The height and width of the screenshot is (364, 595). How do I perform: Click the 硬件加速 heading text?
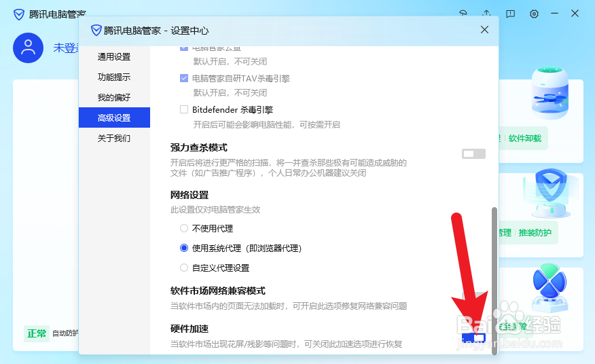coord(190,329)
